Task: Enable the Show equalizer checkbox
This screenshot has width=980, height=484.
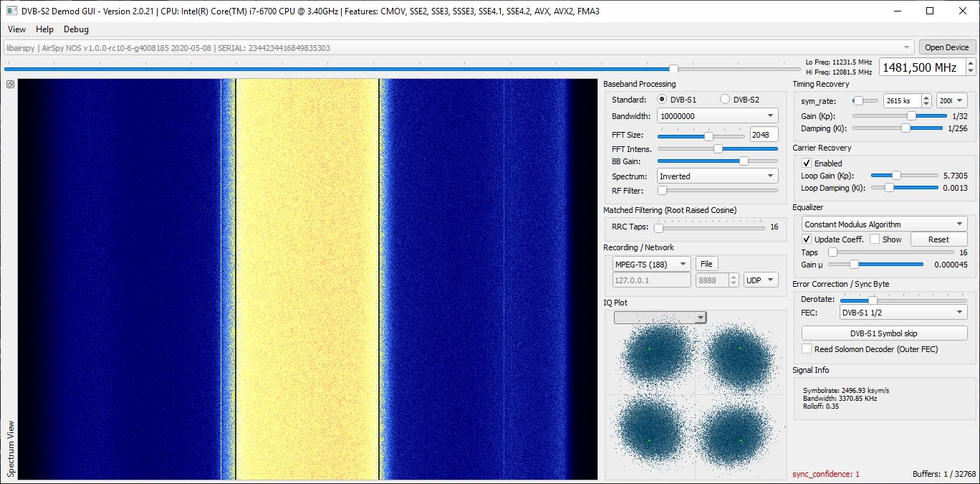Action: coord(874,239)
